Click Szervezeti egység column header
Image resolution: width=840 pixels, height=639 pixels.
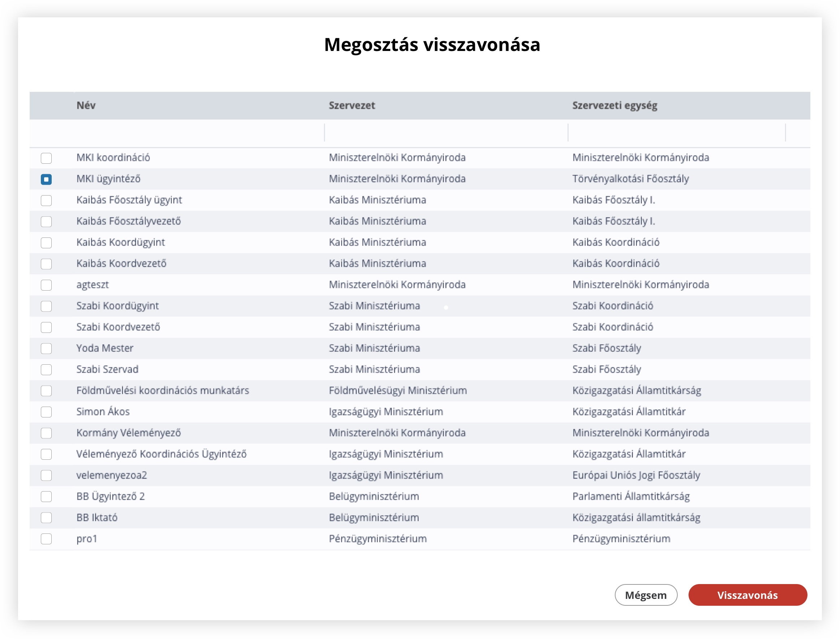[614, 106]
